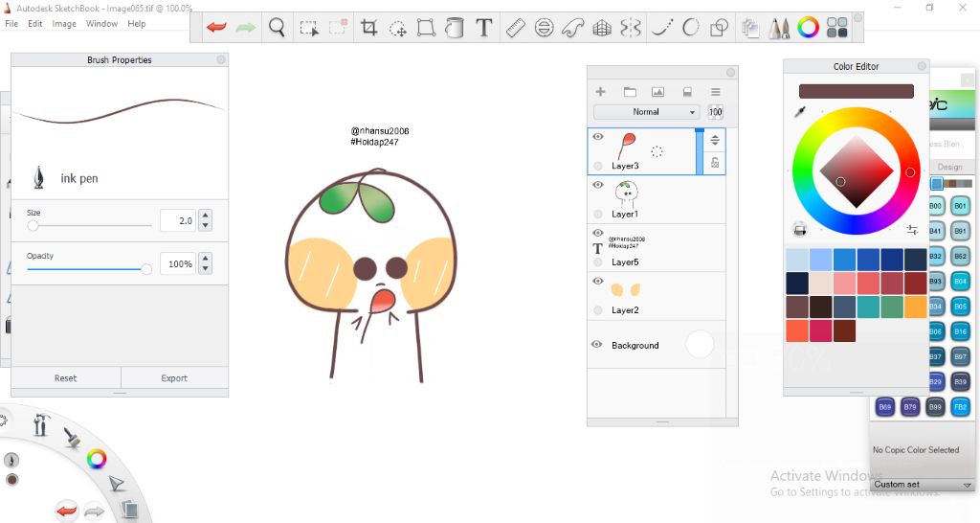Open the Edit menu
The image size is (980, 523).
coord(35,24)
